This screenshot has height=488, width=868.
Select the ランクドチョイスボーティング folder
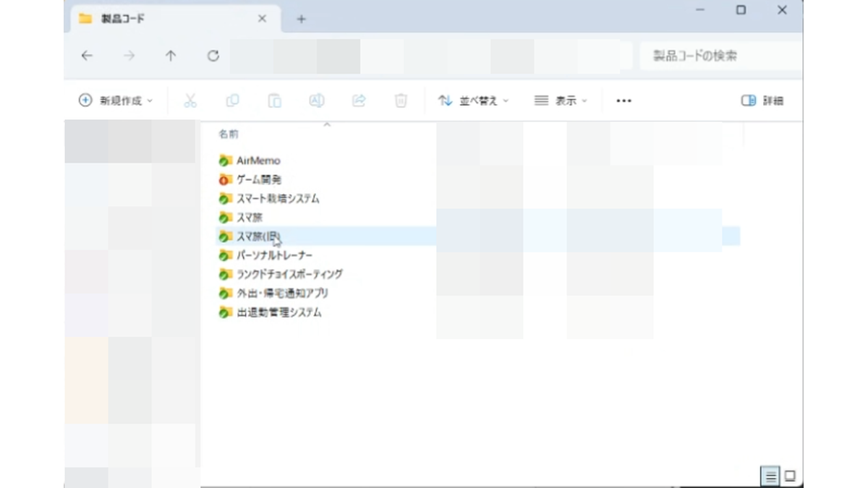point(290,274)
